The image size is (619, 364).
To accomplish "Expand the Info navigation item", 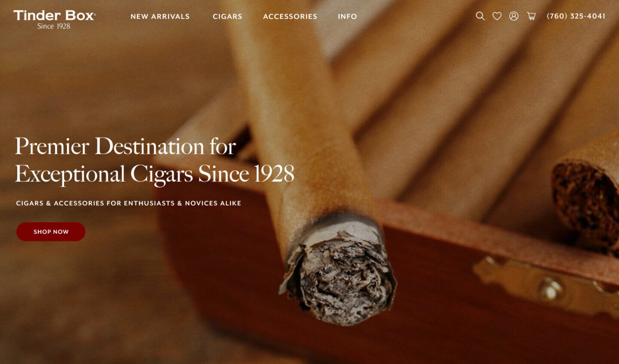I will point(347,16).
